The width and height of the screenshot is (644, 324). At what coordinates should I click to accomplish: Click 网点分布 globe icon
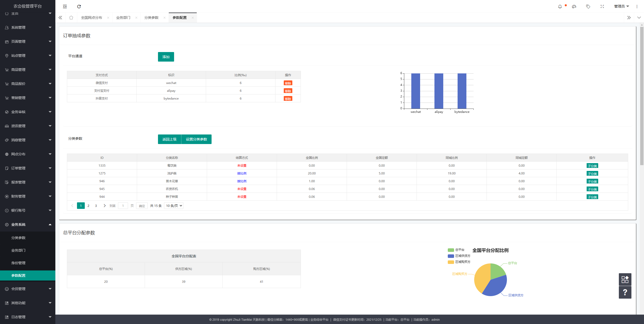[7, 154]
